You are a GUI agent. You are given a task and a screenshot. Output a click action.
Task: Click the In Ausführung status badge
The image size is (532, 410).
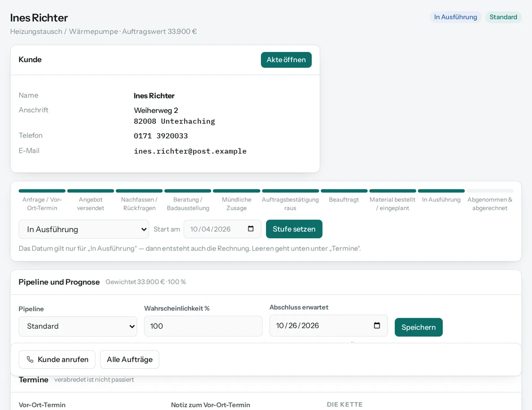455,17
